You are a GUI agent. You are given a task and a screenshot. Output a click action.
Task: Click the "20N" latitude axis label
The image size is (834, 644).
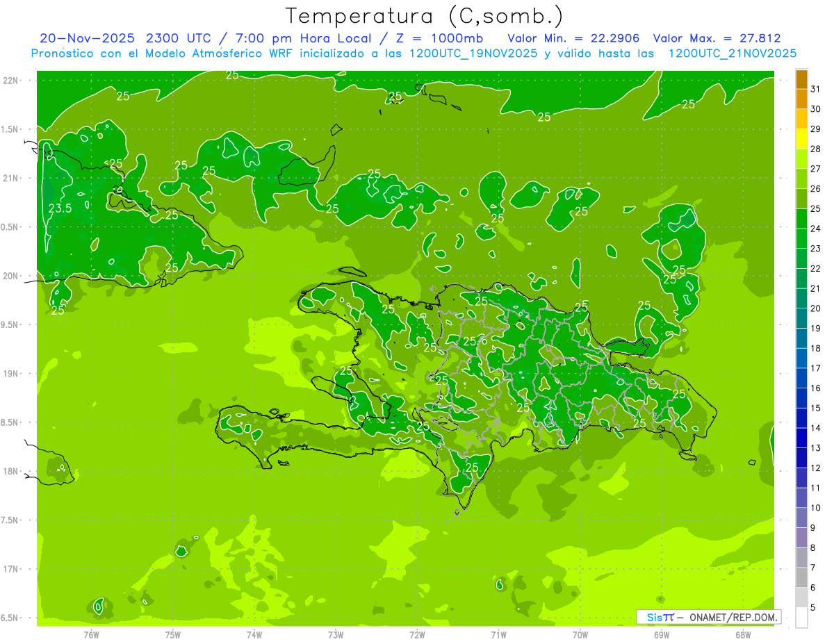(x=10, y=276)
